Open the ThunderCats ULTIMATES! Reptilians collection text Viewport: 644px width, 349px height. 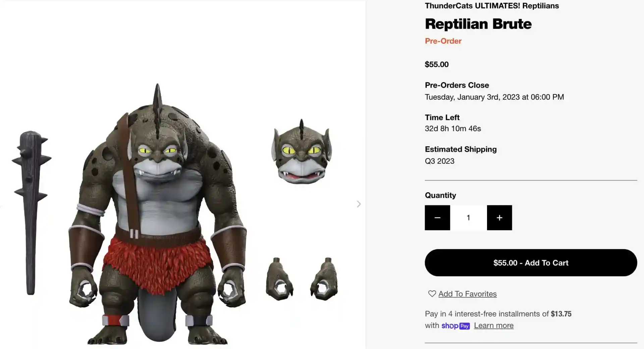[492, 6]
